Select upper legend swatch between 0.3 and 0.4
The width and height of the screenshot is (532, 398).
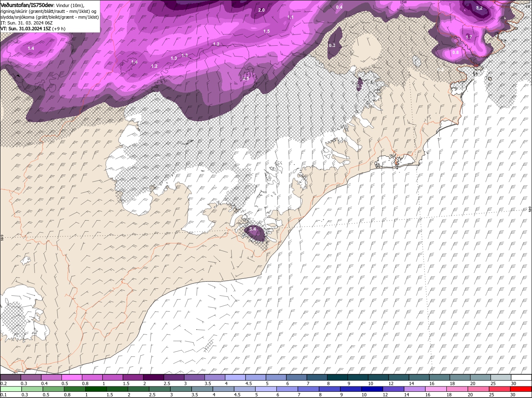coord(31,377)
